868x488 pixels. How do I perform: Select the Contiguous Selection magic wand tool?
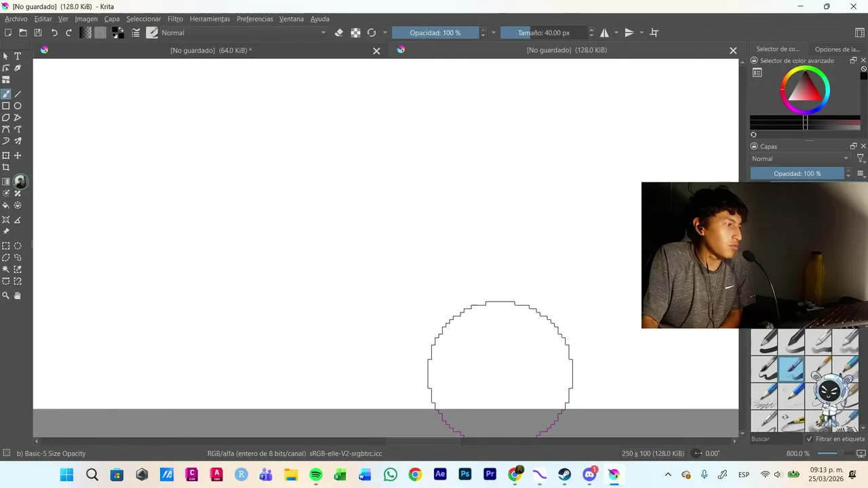pyautogui.click(x=6, y=269)
